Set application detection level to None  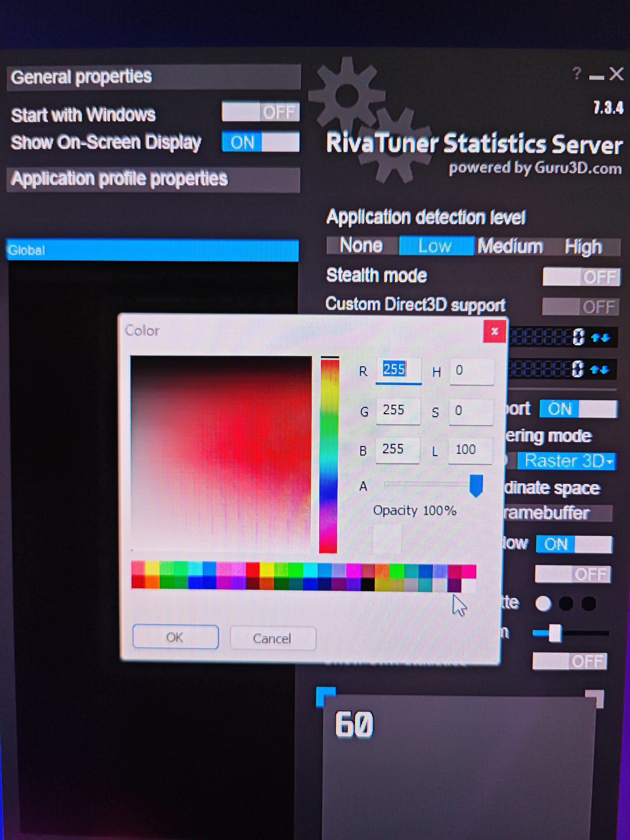362,246
